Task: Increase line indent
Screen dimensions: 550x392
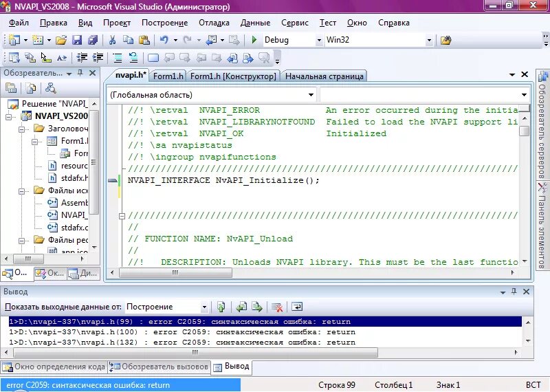Action: click(x=98, y=58)
